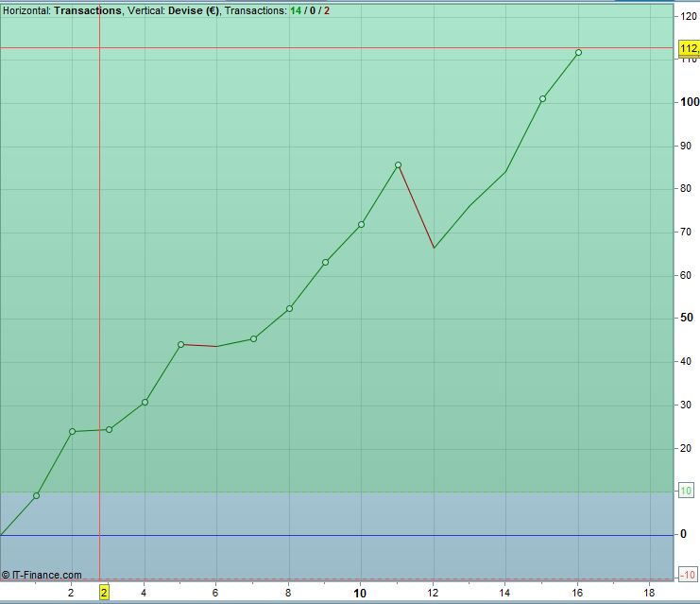
Task: Click the 16 label on the horizontal axis
Action: tap(577, 593)
